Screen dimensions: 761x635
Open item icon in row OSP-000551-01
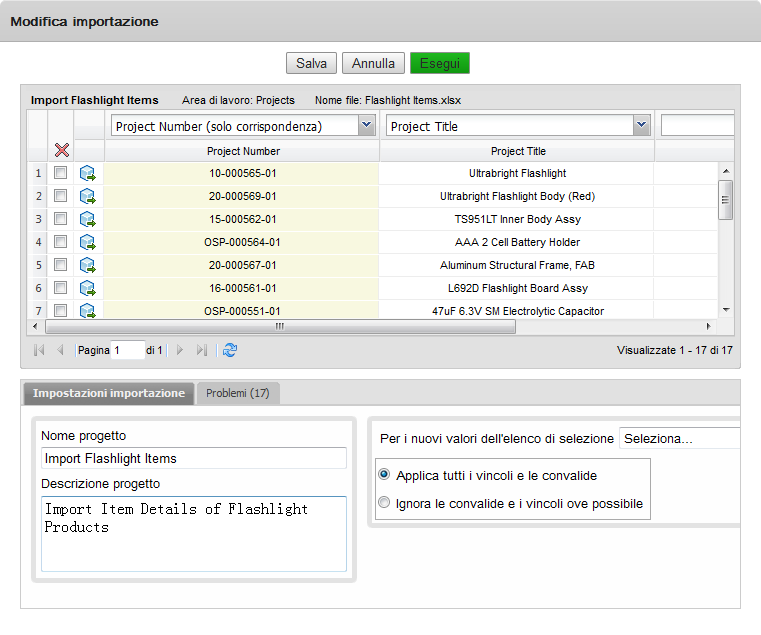87,311
